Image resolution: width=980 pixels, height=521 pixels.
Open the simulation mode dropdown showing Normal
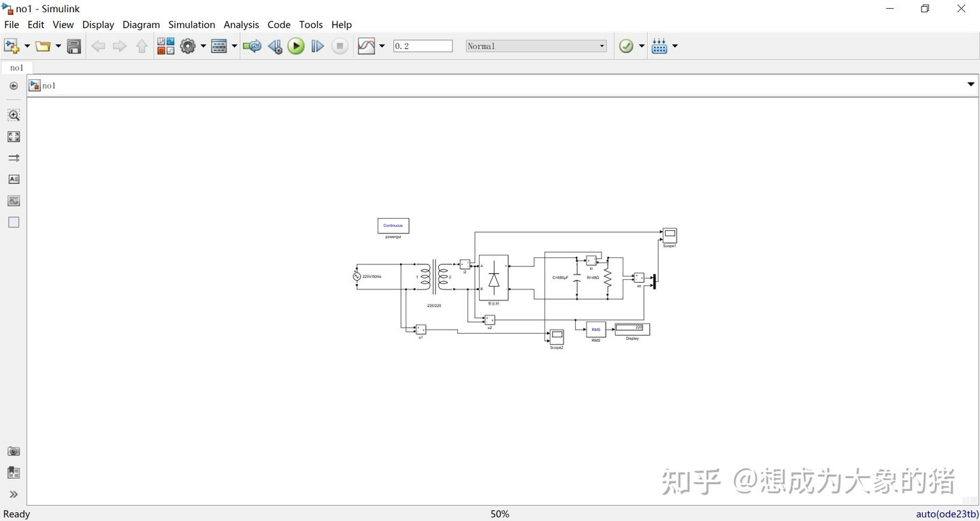point(602,46)
